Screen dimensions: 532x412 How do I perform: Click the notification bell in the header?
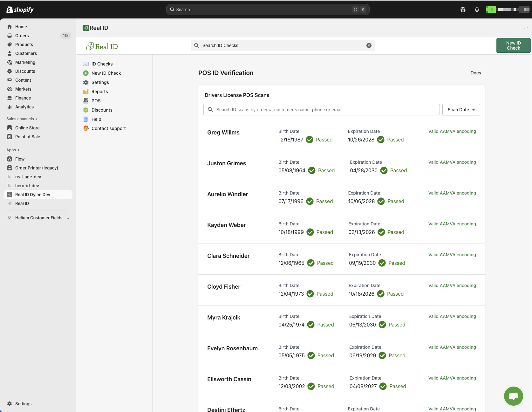(x=477, y=10)
